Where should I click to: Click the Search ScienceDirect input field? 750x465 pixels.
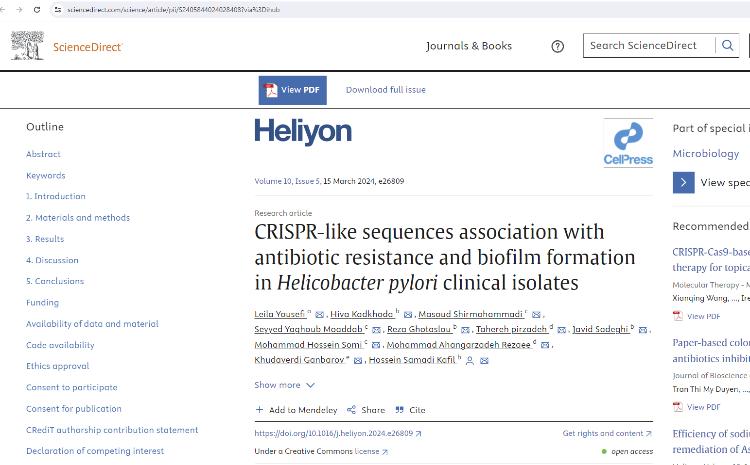click(x=650, y=46)
